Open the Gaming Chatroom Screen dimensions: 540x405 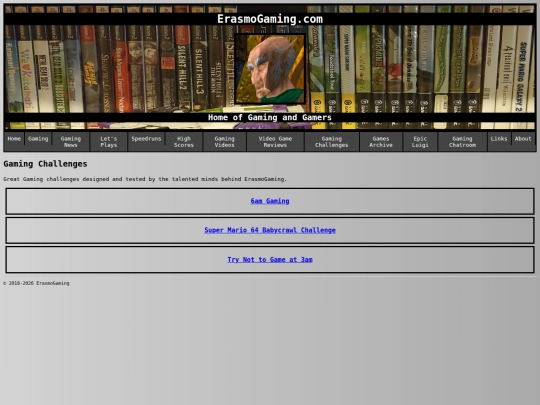point(463,142)
